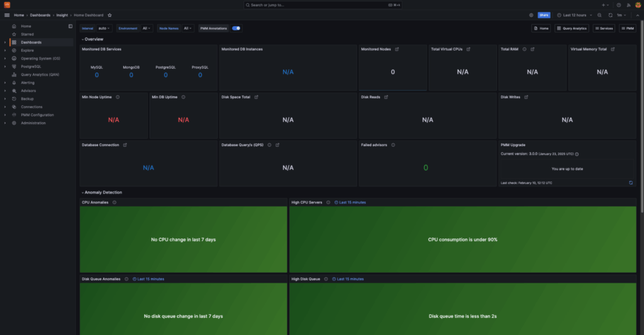Show info icon on Min Node Uptime panel
644x335 pixels.
click(x=118, y=98)
